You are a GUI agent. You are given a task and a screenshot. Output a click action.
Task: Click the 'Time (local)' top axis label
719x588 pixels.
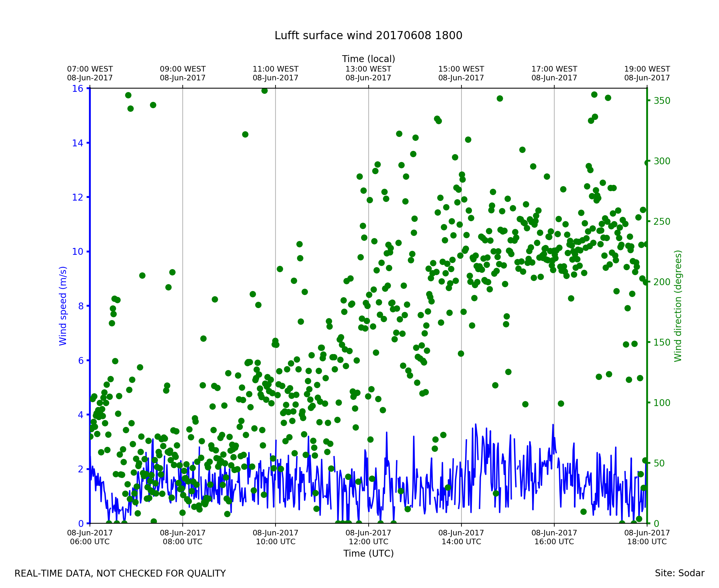pos(368,59)
